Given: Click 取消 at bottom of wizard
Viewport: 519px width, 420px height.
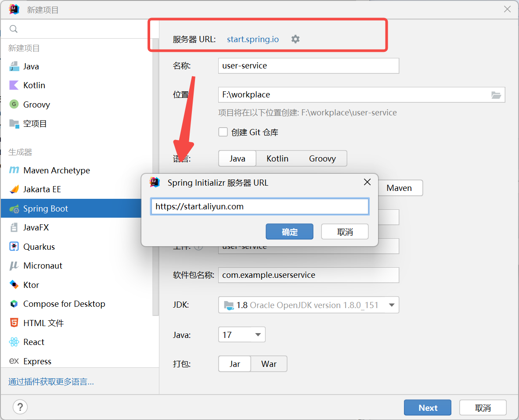Looking at the screenshot, I should coord(483,407).
